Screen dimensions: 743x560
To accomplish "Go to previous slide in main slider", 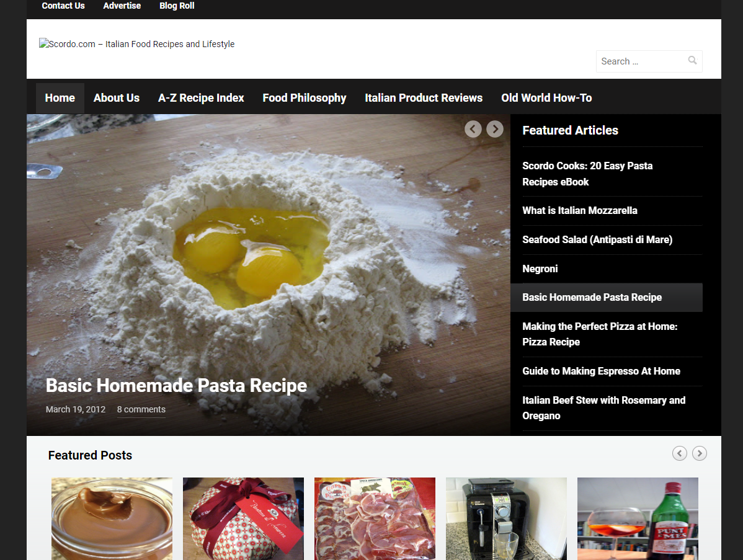I will (x=473, y=129).
